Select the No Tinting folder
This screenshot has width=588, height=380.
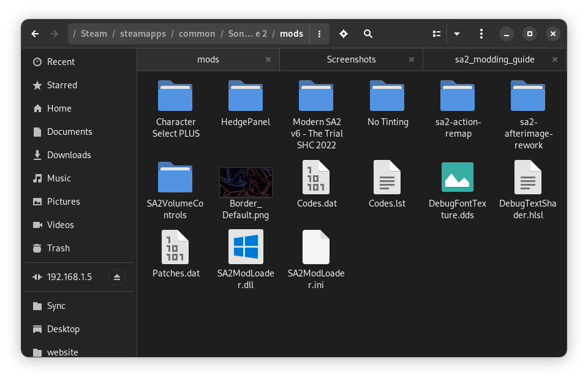click(x=387, y=104)
